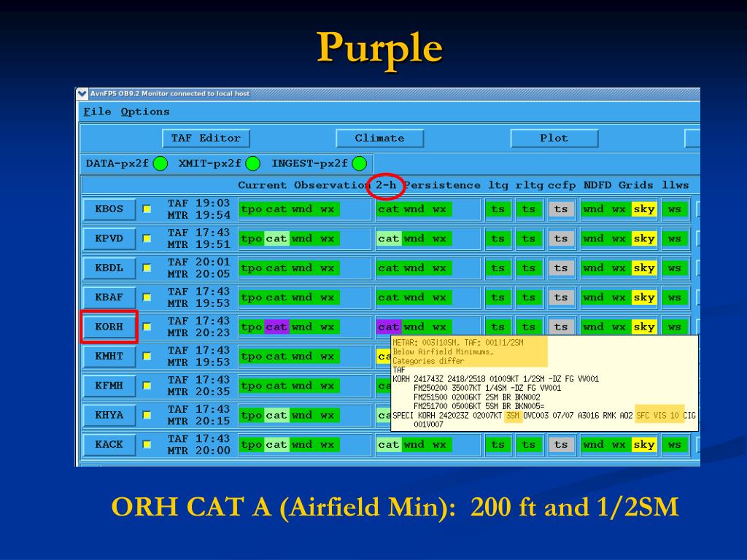This screenshot has width=747, height=560.
Task: Click the gray ccfp ts cell for KBOS
Action: [x=561, y=209]
